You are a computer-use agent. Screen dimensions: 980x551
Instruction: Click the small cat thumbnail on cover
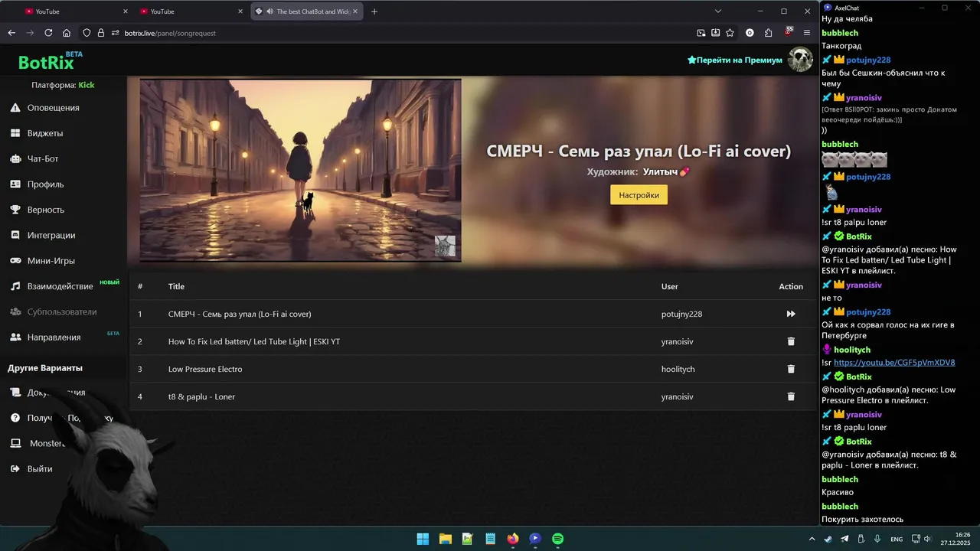coord(445,246)
